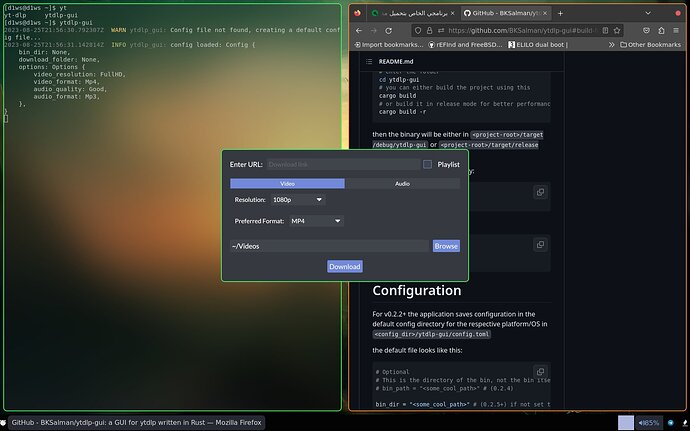Reload the GitHub page in Firefox
The image size is (690, 431).
(389, 30)
